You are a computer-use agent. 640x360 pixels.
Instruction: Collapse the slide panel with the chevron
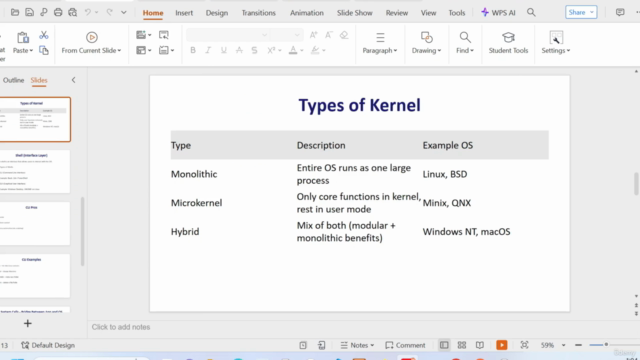click(73, 80)
